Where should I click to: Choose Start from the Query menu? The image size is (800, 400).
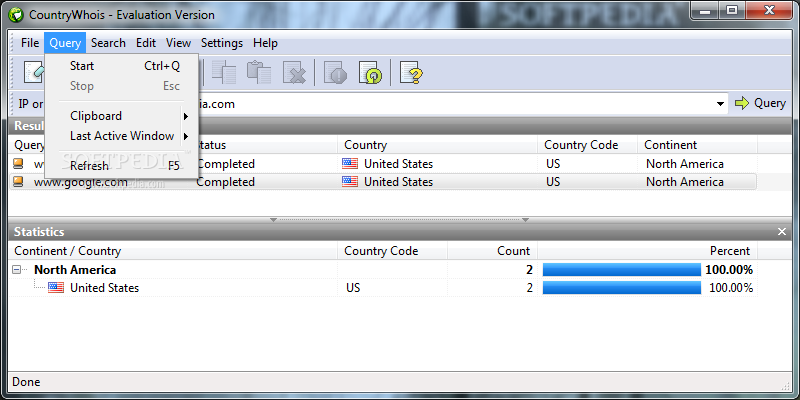coord(122,66)
